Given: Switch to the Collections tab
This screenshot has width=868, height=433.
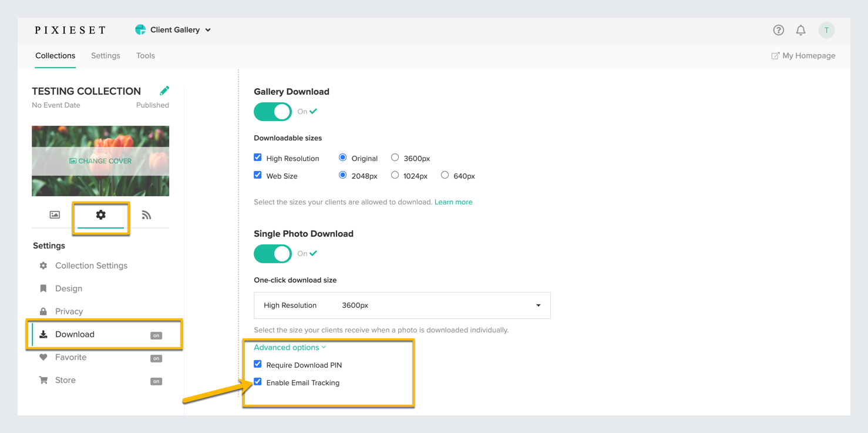Looking at the screenshot, I should click(x=55, y=56).
